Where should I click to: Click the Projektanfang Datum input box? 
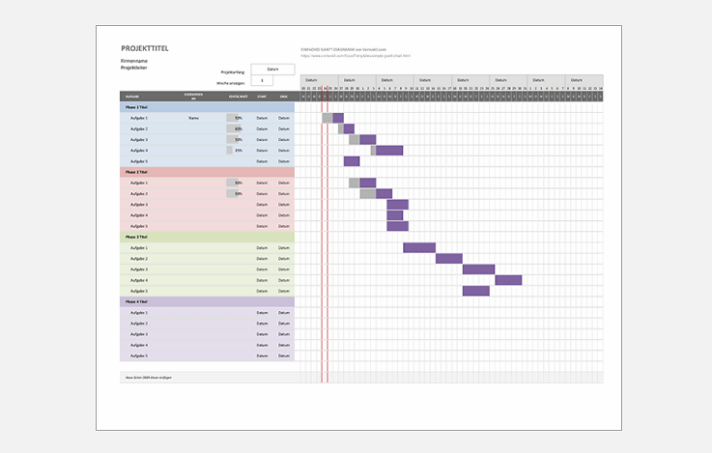pos(272,69)
